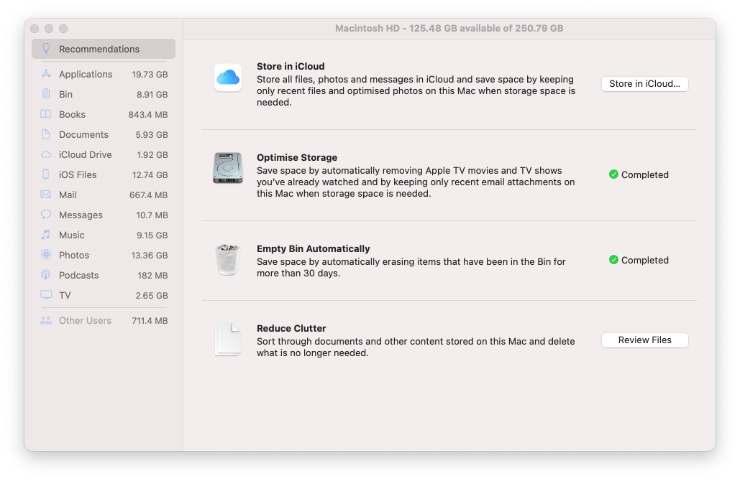Viewport: 740px width, 481px height.
Task: Select iOS Files label in sidebar
Action: (x=77, y=175)
